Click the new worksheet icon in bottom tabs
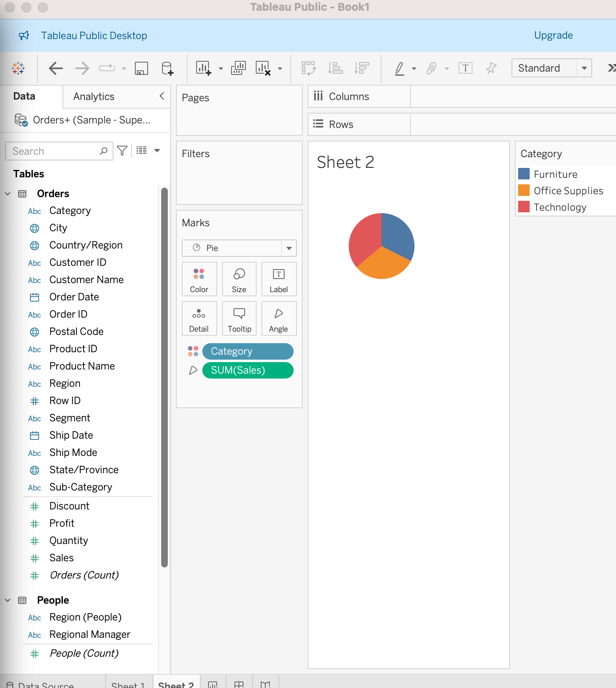Image resolution: width=616 pixels, height=688 pixels. (x=213, y=684)
